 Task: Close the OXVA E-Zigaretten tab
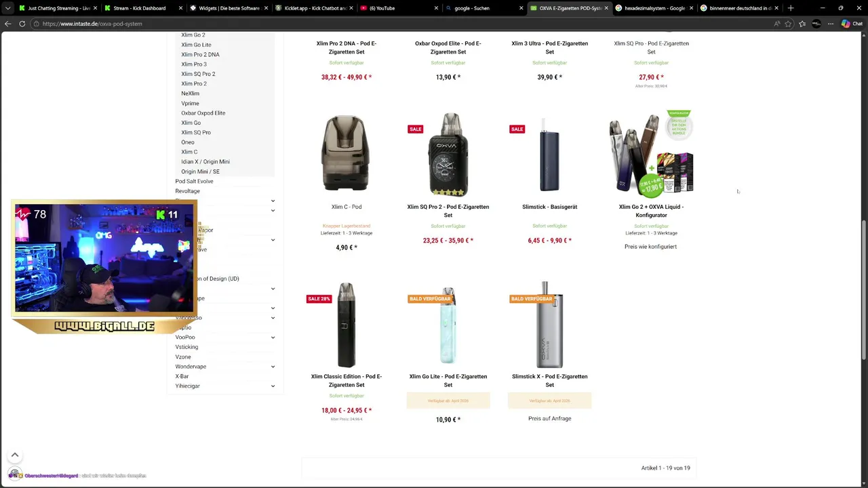[606, 8]
